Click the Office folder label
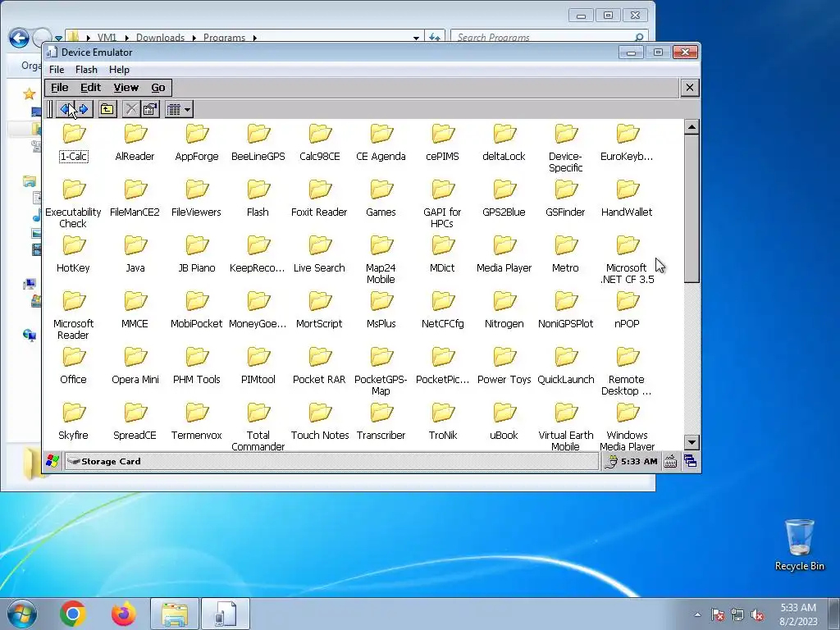This screenshot has height=630, width=840. (x=73, y=379)
